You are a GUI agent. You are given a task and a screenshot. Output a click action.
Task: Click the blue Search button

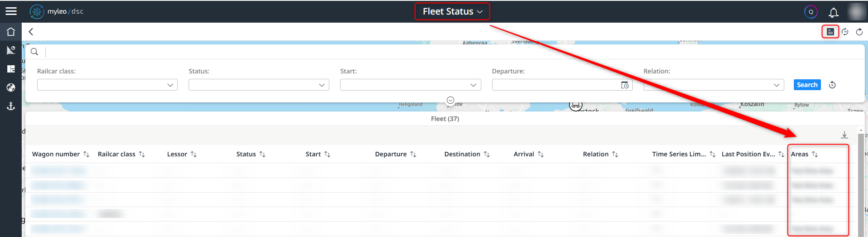coord(807,85)
